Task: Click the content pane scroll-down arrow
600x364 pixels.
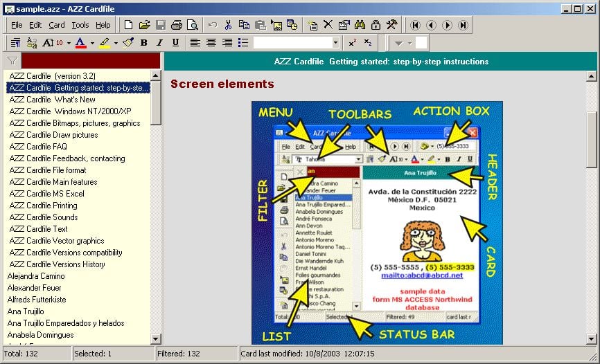Action: coord(591,339)
